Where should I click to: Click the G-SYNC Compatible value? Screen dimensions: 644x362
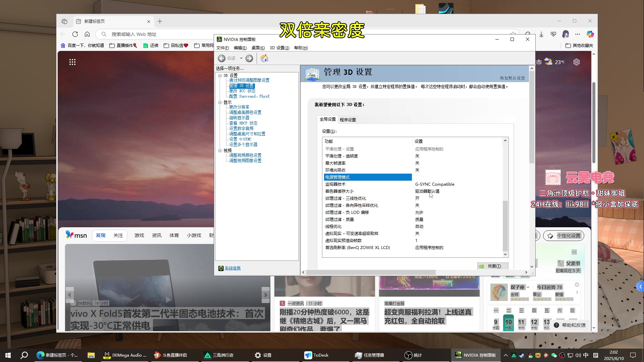(435, 184)
